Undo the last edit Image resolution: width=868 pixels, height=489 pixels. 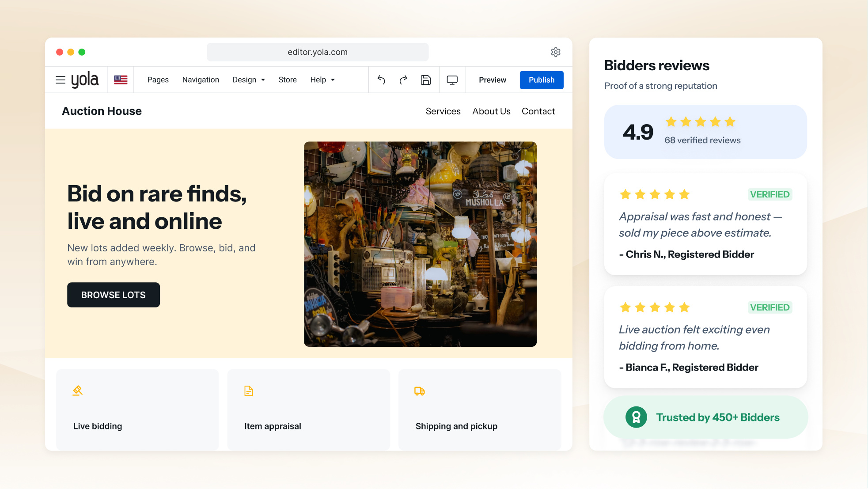(x=382, y=80)
